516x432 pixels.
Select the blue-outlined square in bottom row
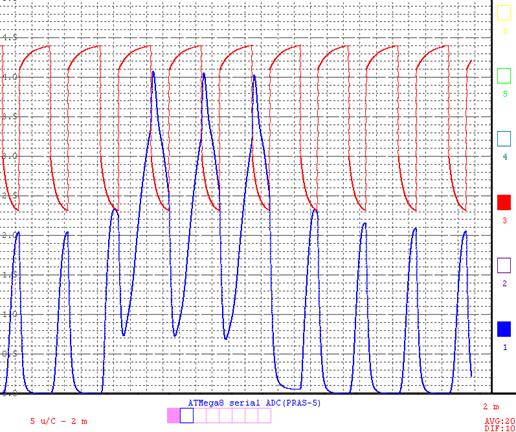187,416
